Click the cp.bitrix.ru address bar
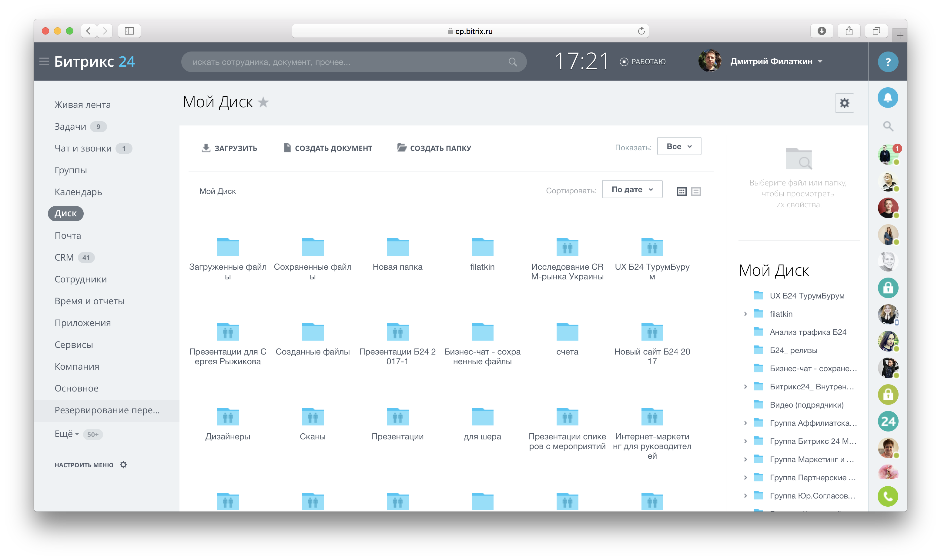 tap(470, 31)
